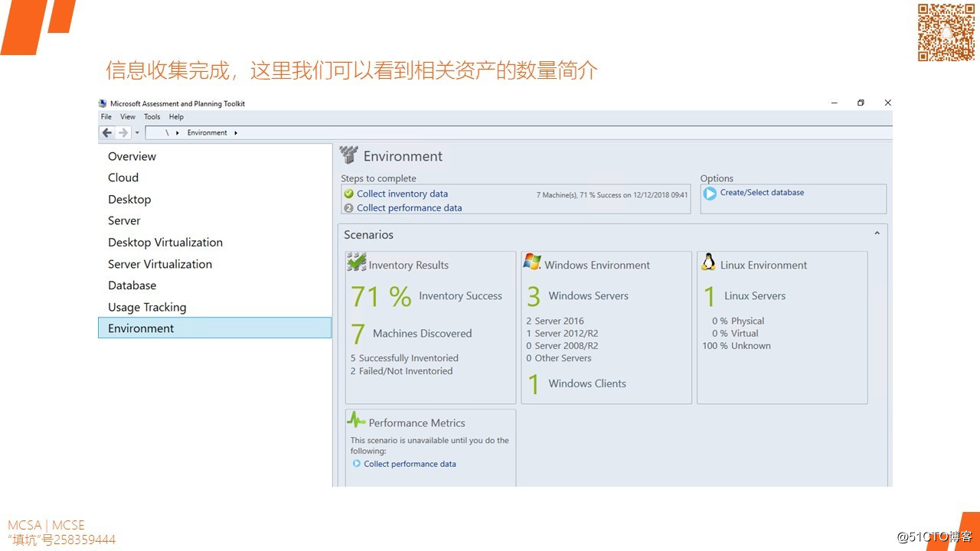
Task: Click Collect performance data in Steps to complete
Action: coord(409,207)
